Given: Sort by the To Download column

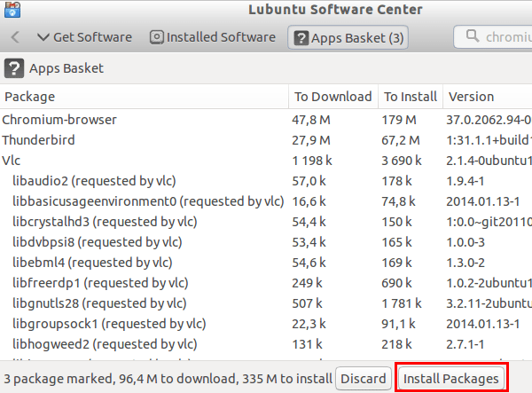Looking at the screenshot, I should [x=333, y=97].
